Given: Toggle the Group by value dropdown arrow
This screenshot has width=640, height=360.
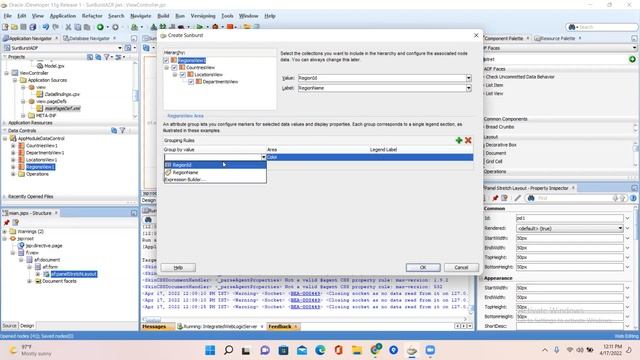Looking at the screenshot, I should tap(263, 157).
